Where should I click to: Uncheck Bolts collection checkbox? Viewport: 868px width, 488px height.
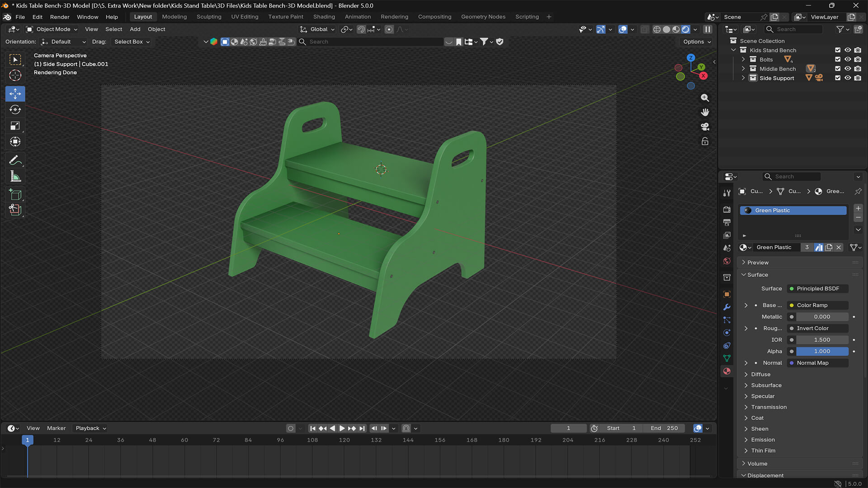click(838, 59)
